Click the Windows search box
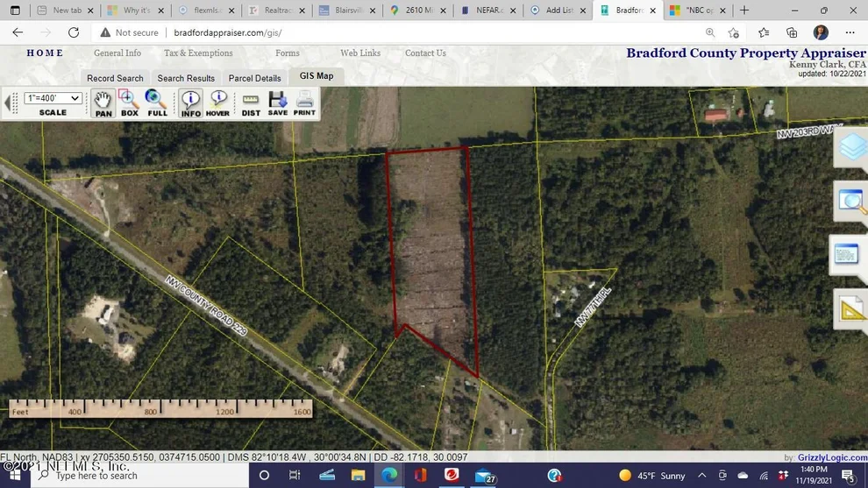Screen dimensions: 868x488 pyautogui.click(x=139, y=475)
